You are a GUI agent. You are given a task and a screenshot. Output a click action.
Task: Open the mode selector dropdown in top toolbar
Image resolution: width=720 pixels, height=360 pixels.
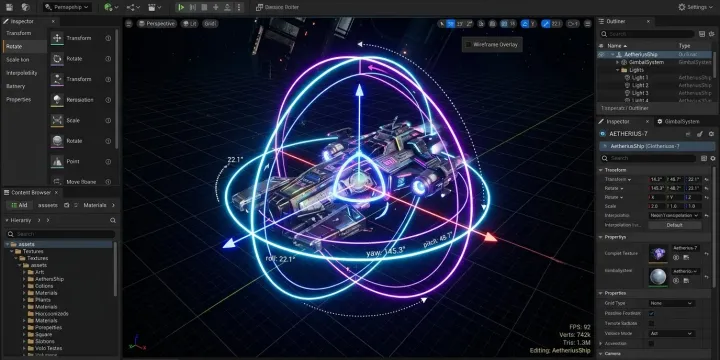click(68, 7)
